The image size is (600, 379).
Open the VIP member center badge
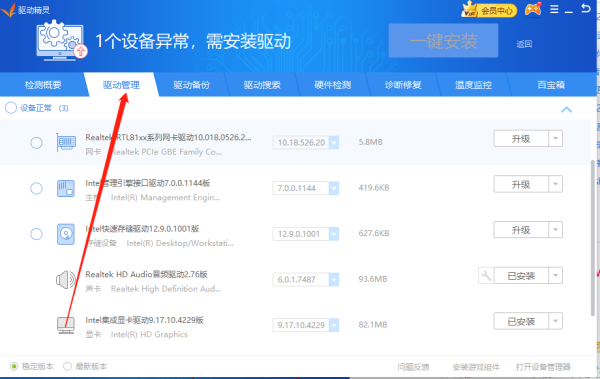(x=489, y=10)
